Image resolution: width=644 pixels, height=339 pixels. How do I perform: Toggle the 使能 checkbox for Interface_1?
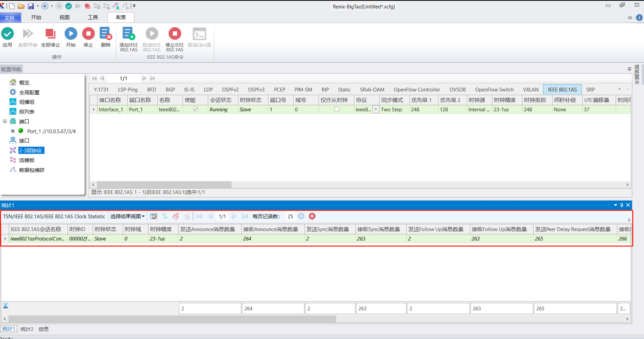tap(195, 109)
